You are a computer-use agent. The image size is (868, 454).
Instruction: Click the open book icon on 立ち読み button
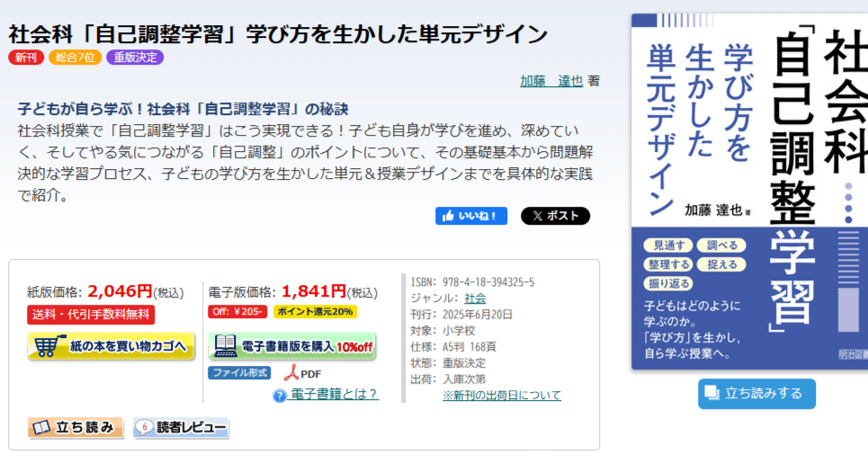pyautogui.click(x=41, y=428)
